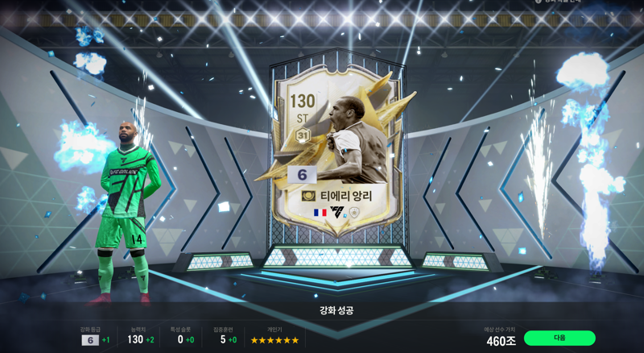Click the green 다음 button
644x353 pixels.
pos(559,338)
